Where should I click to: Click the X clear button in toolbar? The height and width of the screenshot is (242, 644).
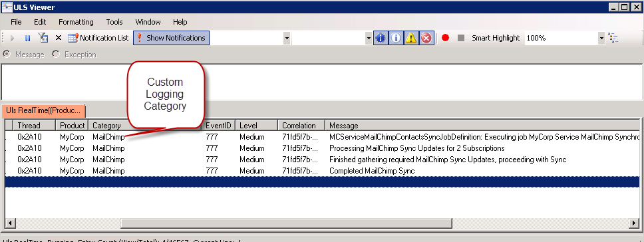click(59, 38)
